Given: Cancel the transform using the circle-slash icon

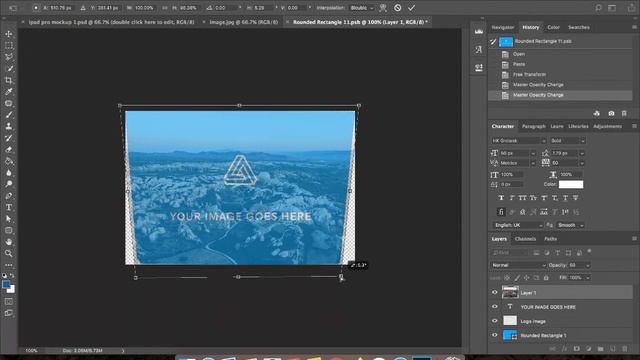Looking at the screenshot, I should [398, 8].
